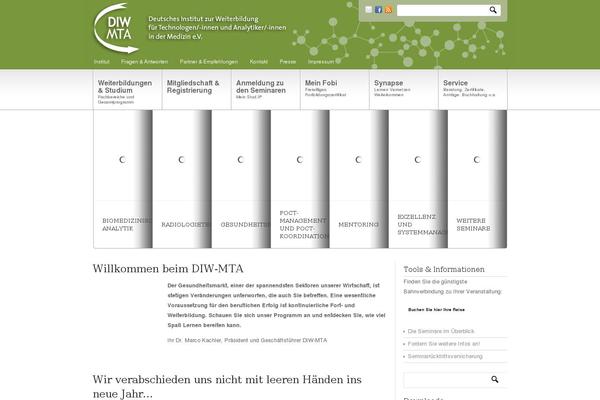Image resolution: width=600 pixels, height=400 pixels.
Task: Click the DIW MTA logo
Action: (x=116, y=28)
